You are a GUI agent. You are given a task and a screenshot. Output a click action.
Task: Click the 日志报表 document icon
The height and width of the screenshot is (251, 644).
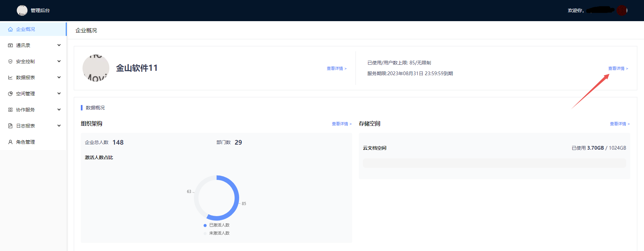10,126
